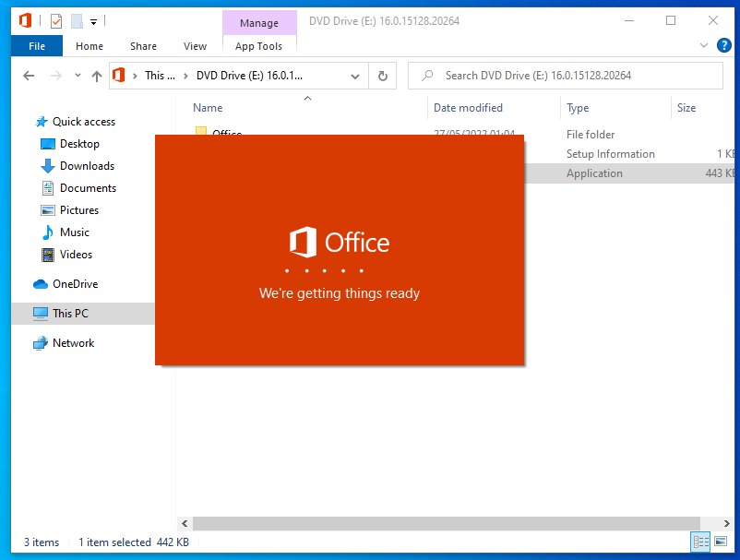
Task: Click the Quick access star icon
Action: pyautogui.click(x=42, y=122)
